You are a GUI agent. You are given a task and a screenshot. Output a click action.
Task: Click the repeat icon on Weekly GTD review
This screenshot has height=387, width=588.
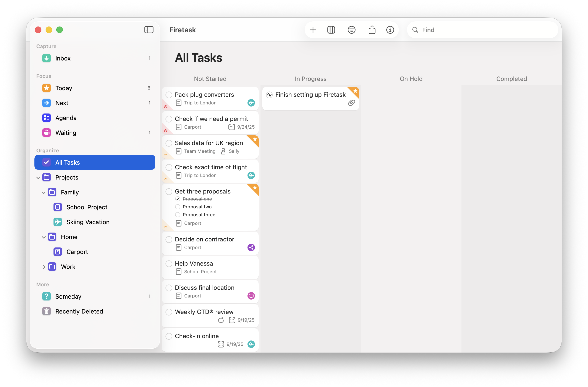click(x=221, y=320)
